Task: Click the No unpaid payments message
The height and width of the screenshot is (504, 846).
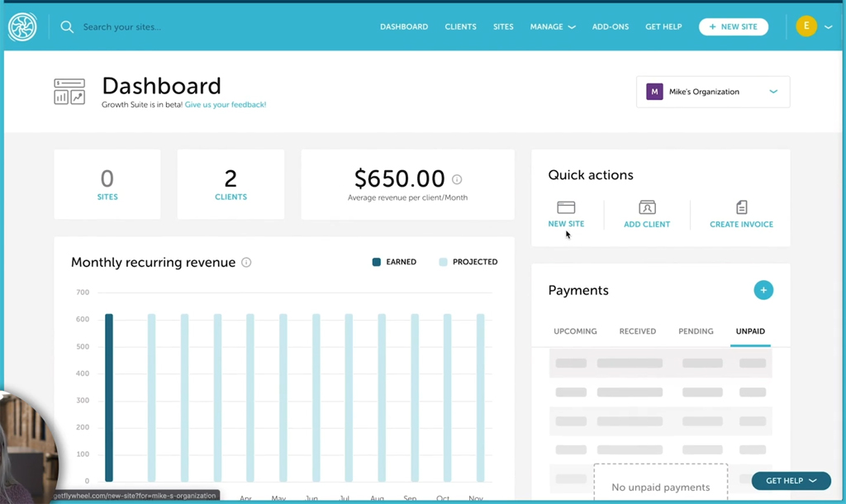Action: point(661,487)
